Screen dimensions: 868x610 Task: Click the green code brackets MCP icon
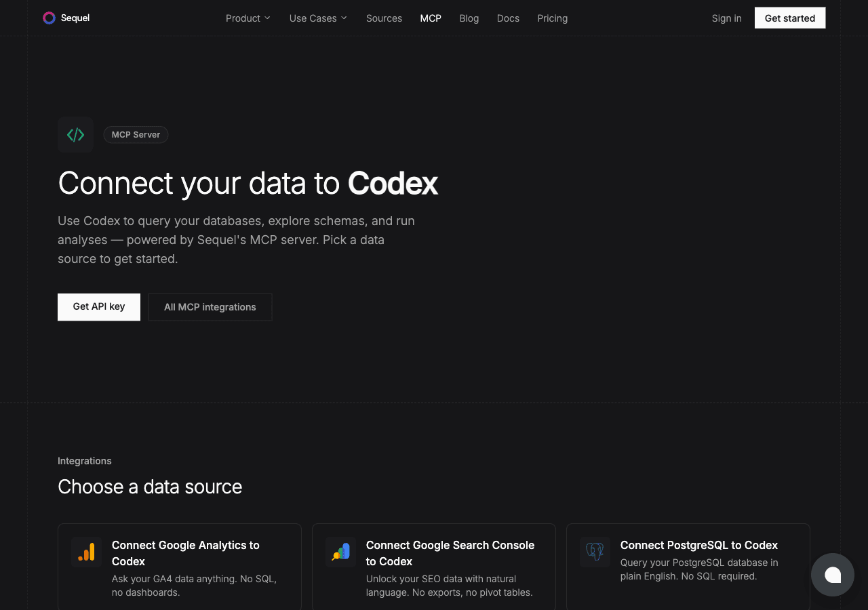(x=75, y=134)
